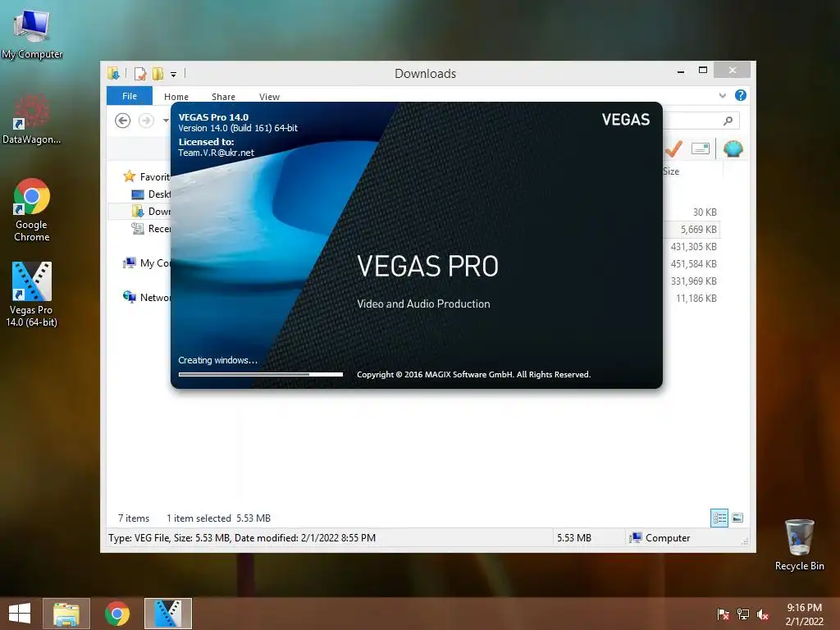Screen dimensions: 840x630
Task: Select Vegas Pro taskbar button
Action: (167, 614)
